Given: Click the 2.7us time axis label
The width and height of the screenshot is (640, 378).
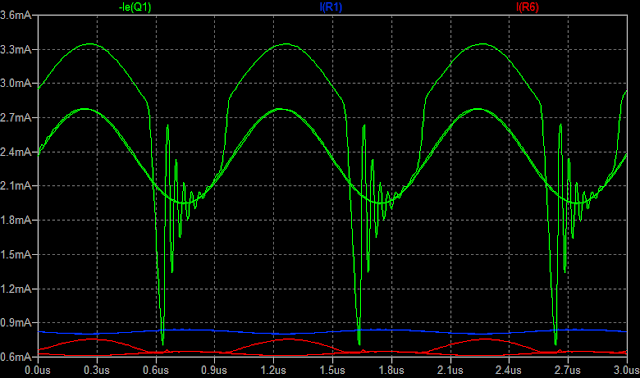Looking at the screenshot, I should coord(567,370).
